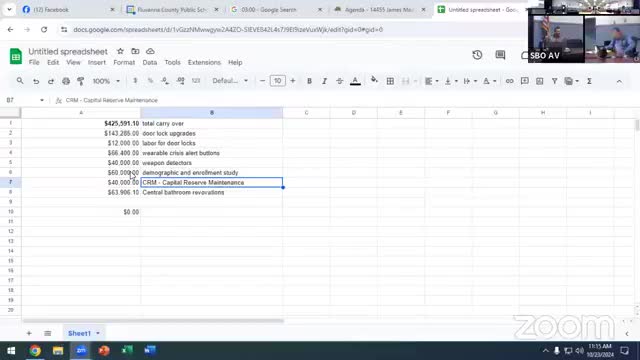Open version history clock icon
The image size is (640, 360).
pos(477,55)
